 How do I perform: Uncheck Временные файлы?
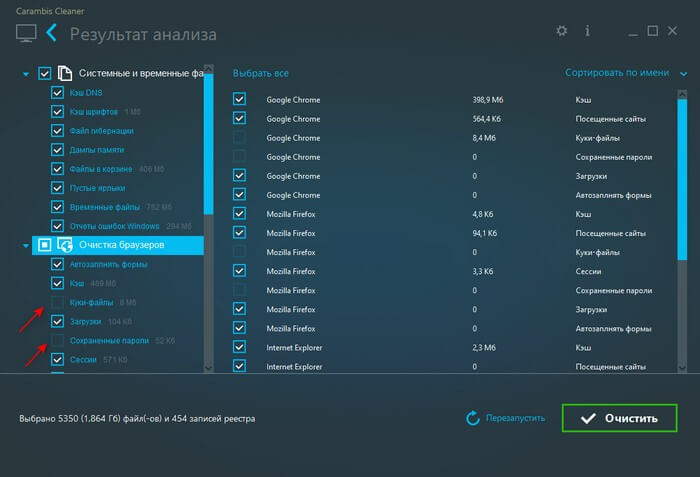pyautogui.click(x=57, y=207)
